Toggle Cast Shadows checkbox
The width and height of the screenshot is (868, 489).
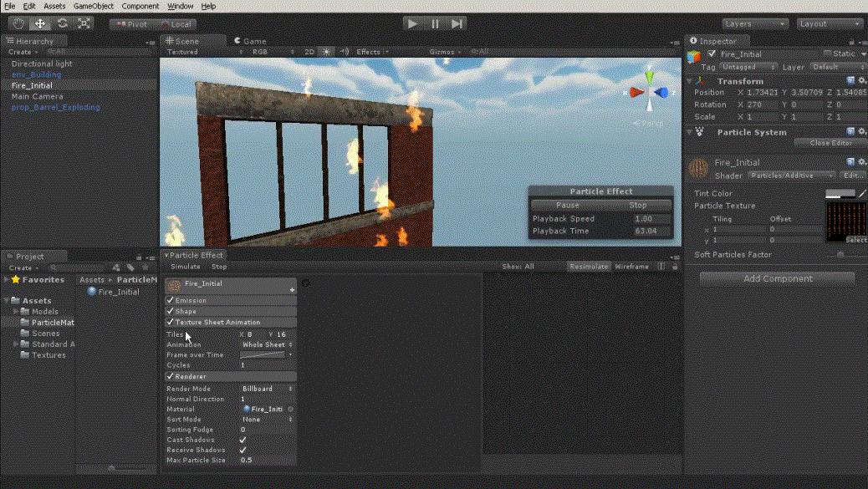[x=243, y=440]
